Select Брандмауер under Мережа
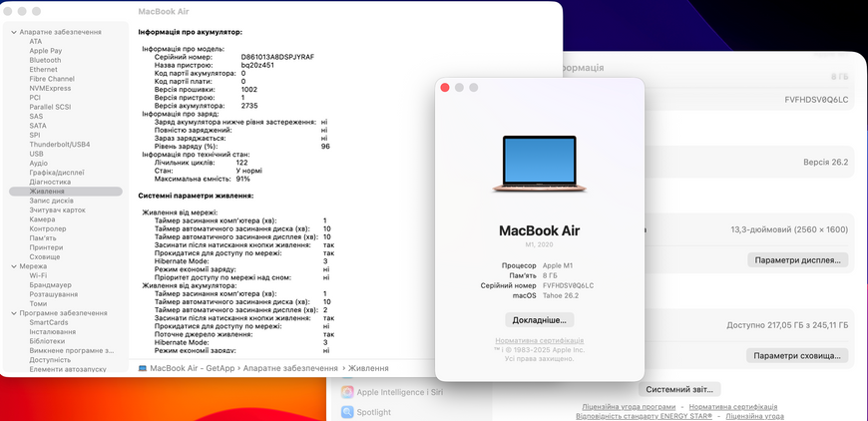 pos(50,285)
